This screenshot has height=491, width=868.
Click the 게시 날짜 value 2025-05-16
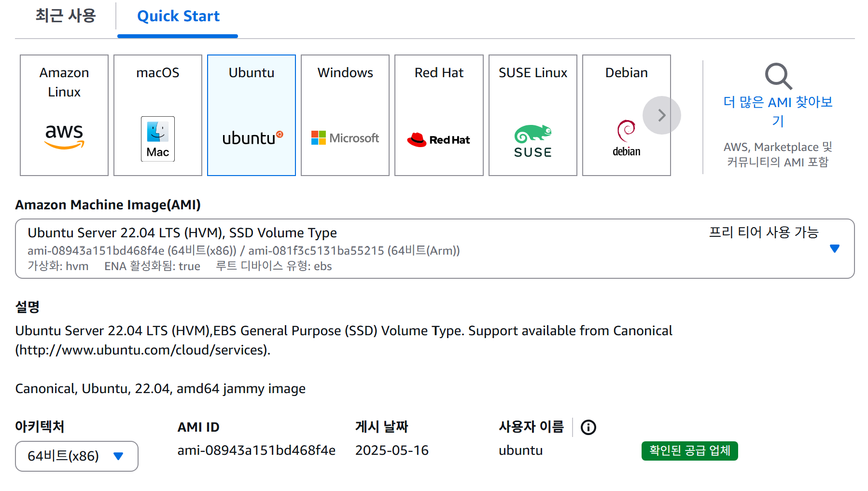click(x=392, y=450)
